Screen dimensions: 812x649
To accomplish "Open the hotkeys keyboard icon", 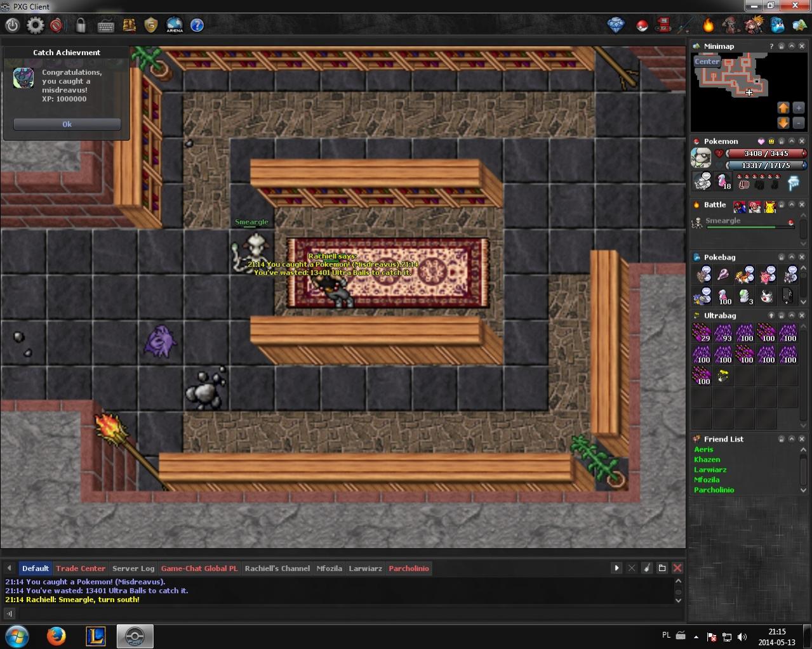I will tap(105, 25).
